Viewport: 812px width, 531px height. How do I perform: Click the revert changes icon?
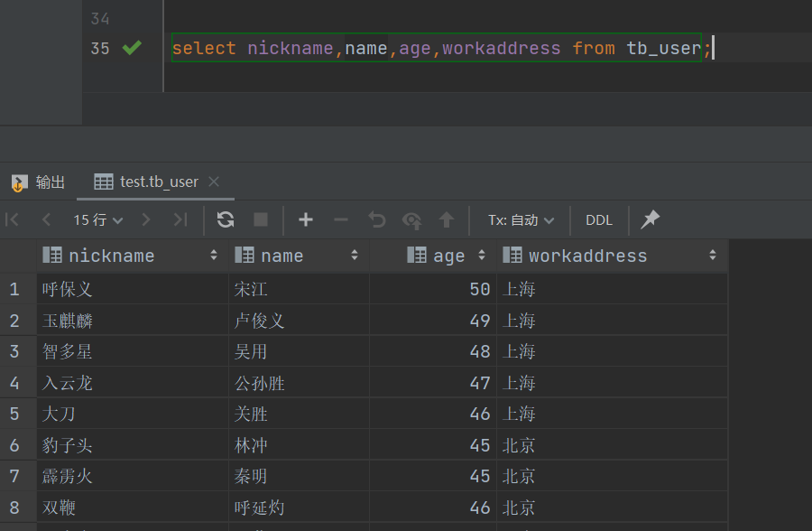click(x=377, y=219)
